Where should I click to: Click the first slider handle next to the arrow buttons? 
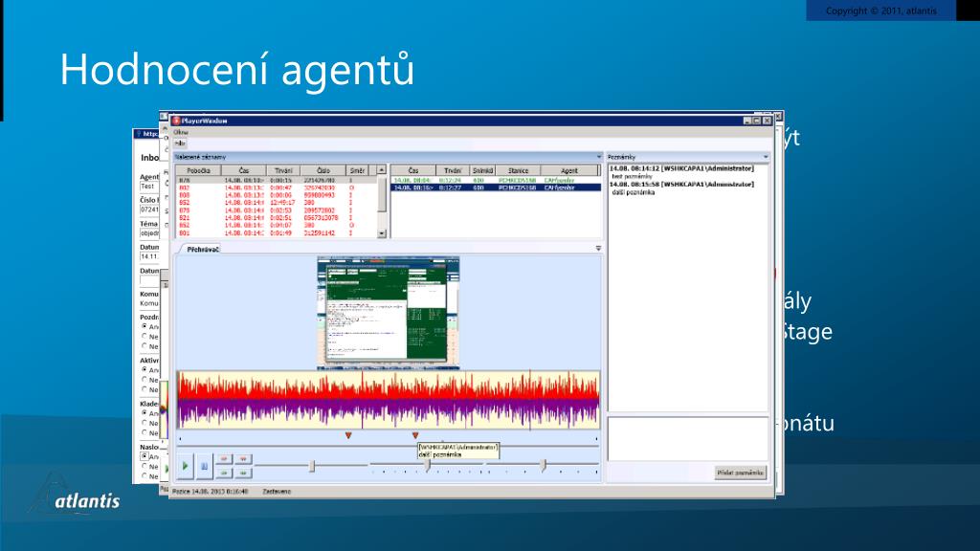pyautogui.click(x=312, y=466)
